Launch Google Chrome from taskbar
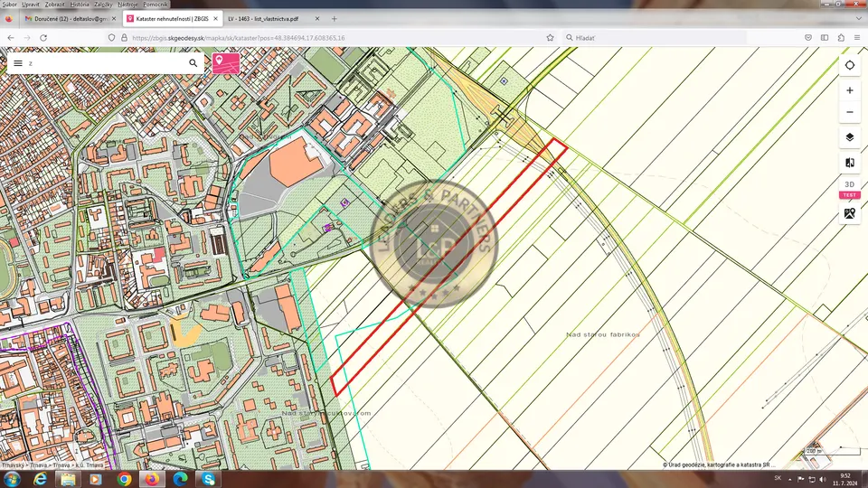Viewport: 868px width, 488px height. click(x=124, y=479)
